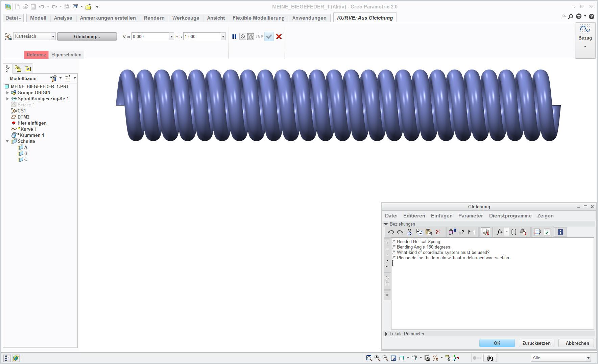Expand the Gruppe ORIGIN tree node
This screenshot has height=364, width=598.
(8, 93)
